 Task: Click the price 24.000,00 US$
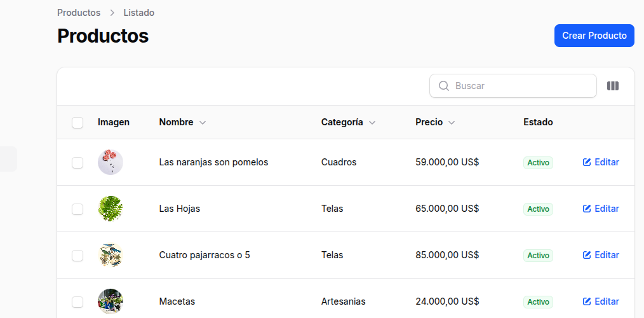tap(447, 301)
